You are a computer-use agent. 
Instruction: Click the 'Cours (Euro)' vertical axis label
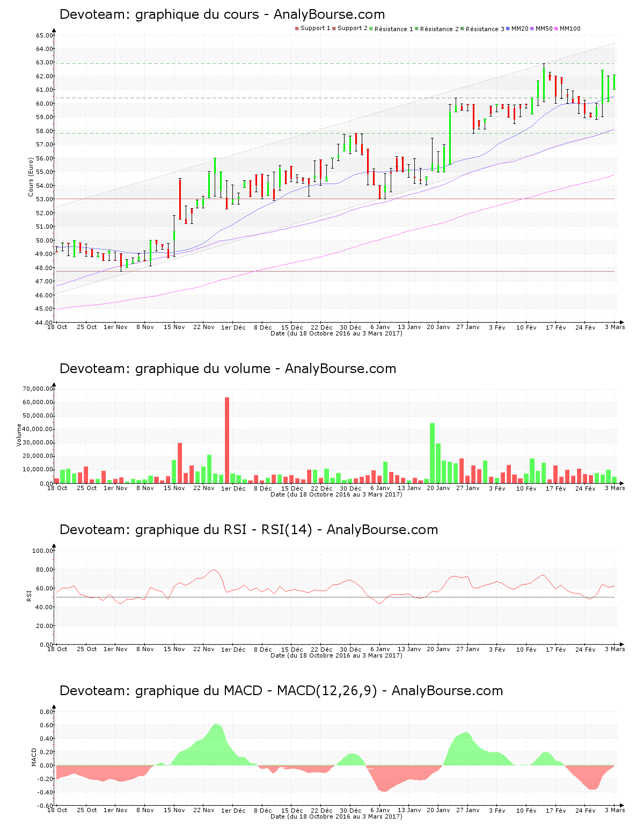[31, 177]
